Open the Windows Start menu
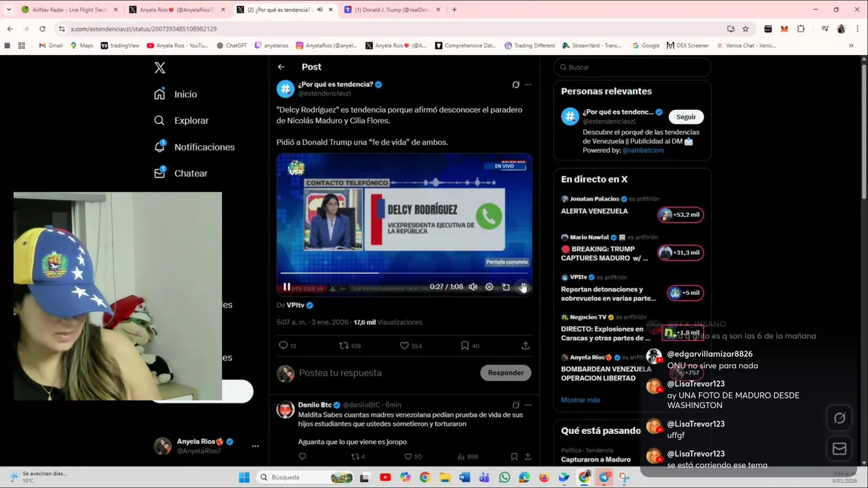The height and width of the screenshot is (488, 868). [x=244, y=477]
